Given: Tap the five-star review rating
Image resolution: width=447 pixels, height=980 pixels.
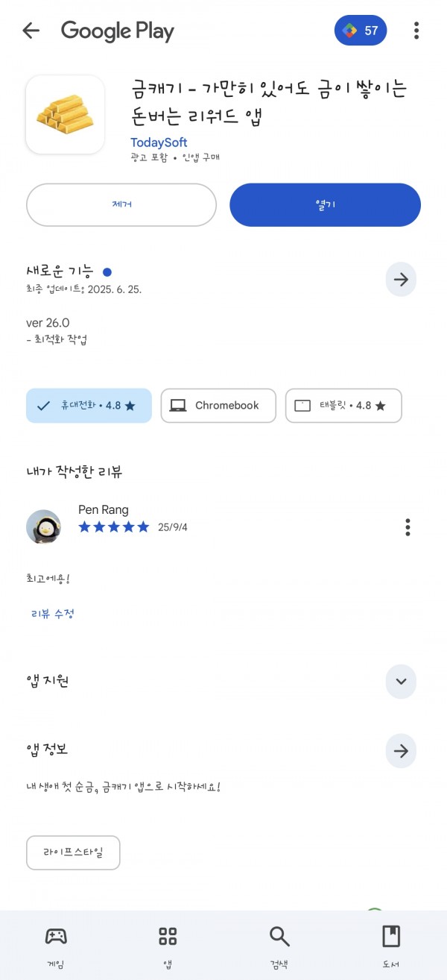Looking at the screenshot, I should [x=114, y=527].
